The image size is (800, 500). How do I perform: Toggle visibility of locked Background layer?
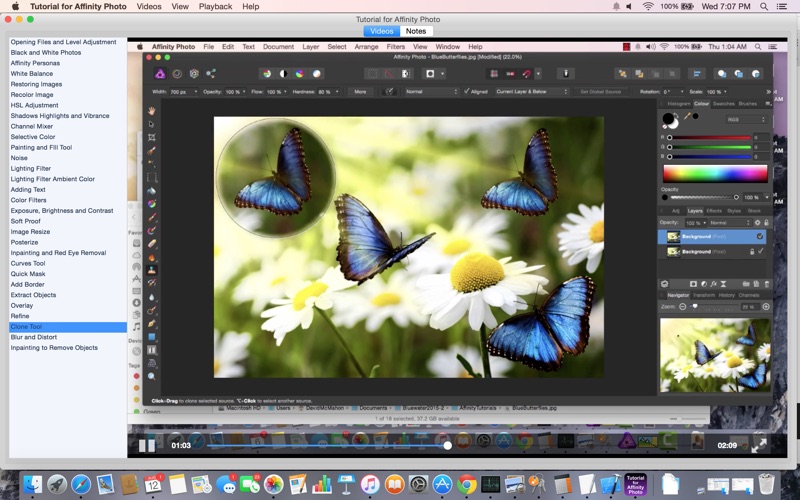tap(761, 252)
